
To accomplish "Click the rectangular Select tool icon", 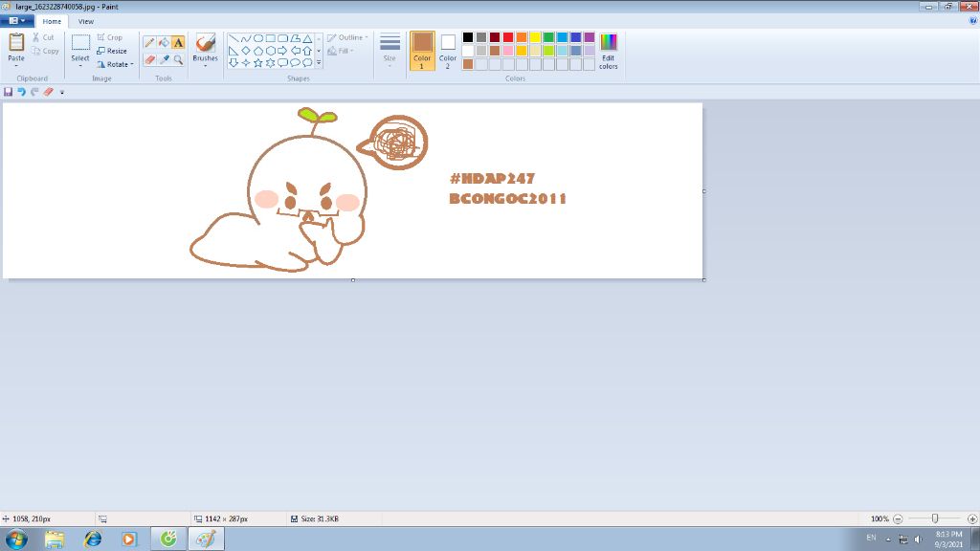I will (x=80, y=43).
